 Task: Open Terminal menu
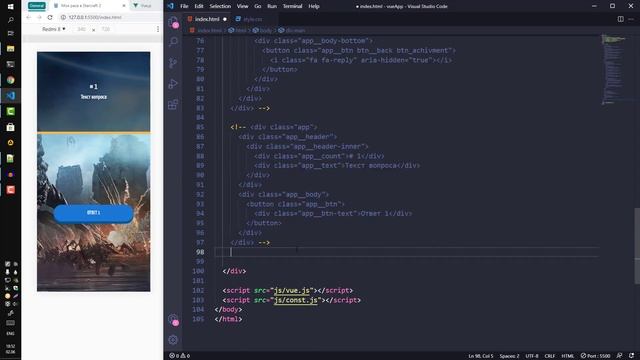click(293, 6)
